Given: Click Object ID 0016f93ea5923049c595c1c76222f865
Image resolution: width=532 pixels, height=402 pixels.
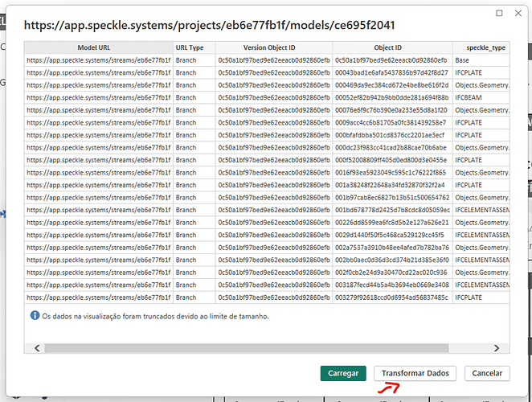Looking at the screenshot, I should tap(392, 173).
